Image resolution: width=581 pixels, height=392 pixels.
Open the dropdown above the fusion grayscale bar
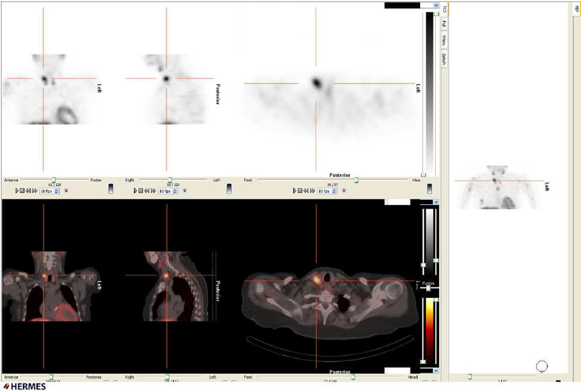coord(435,202)
